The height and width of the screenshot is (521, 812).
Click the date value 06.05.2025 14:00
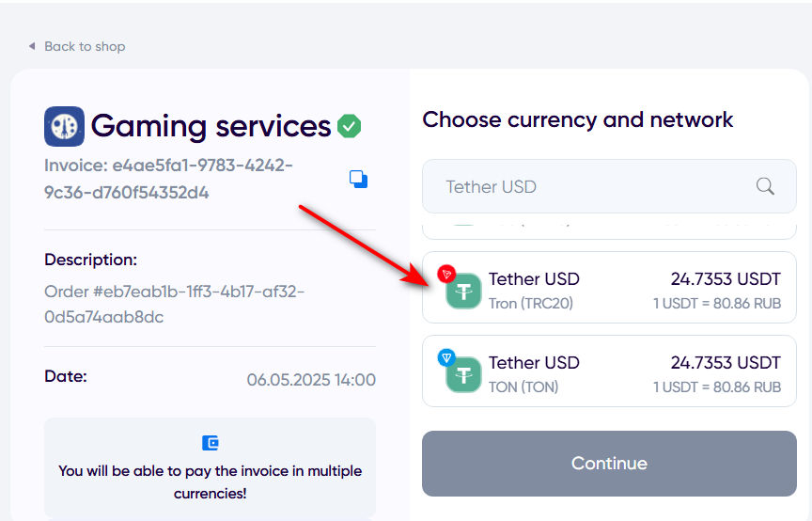tap(311, 380)
